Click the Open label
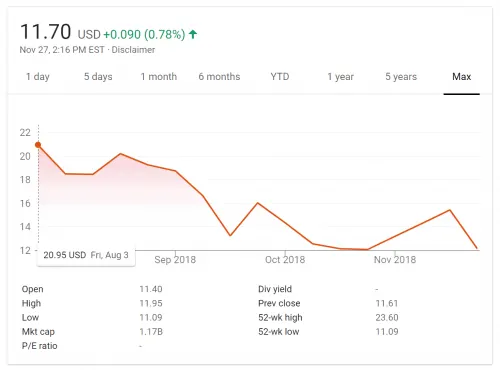 pos(32,289)
